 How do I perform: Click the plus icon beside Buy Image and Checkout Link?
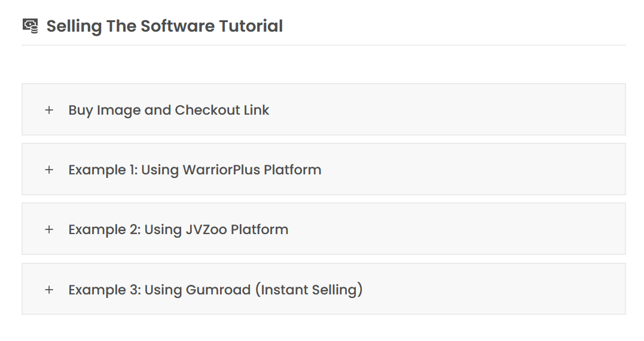point(49,110)
